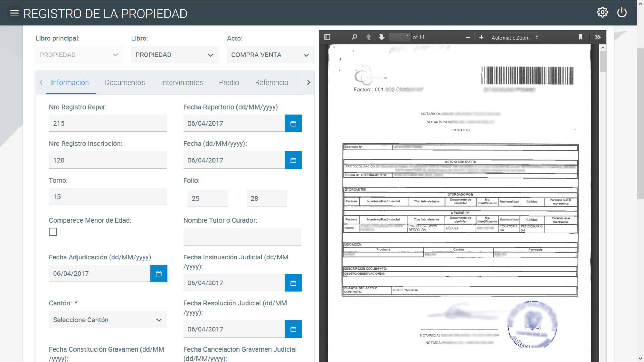
Task: Click the PDF viewer scroll up arrow
Action: coord(603,48)
